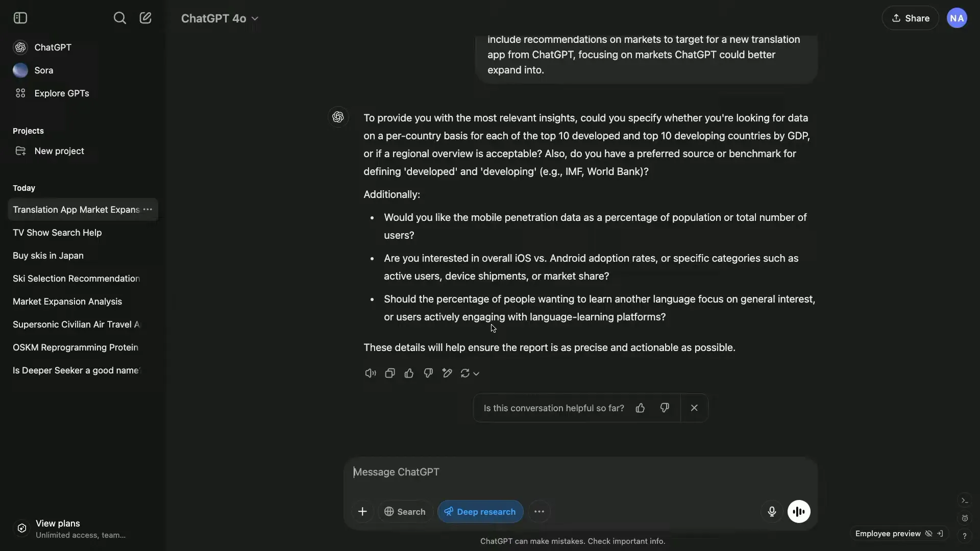This screenshot has width=980, height=551.
Task: Open more tools with the ellipsis dropdown
Action: tap(540, 511)
